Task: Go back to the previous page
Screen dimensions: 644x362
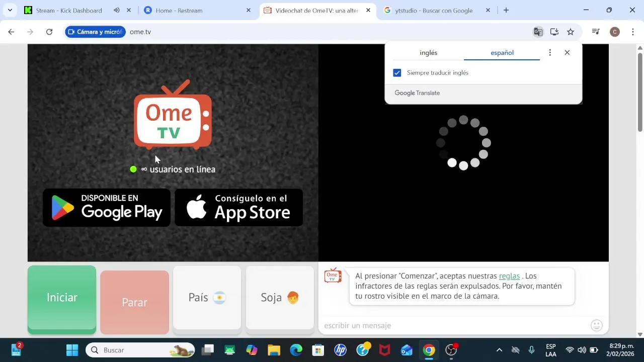Action: pos(11,32)
